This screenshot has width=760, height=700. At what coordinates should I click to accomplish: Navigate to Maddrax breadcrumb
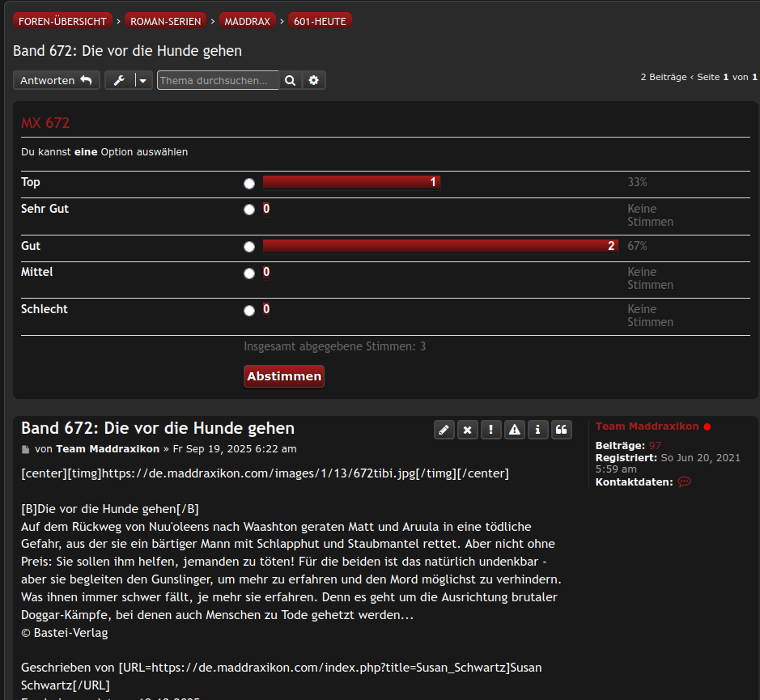click(x=247, y=21)
